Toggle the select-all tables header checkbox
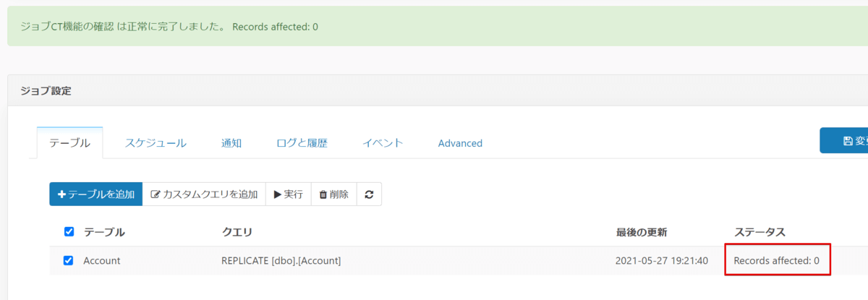This screenshot has width=868, height=300. (x=69, y=232)
